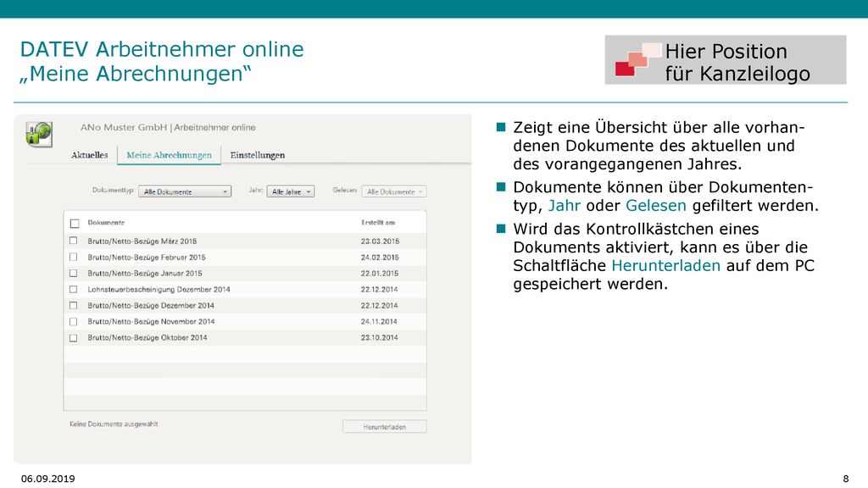This screenshot has width=868, height=488.
Task: Tick Brutto/Netto-Bezüge November 2014 checkbox
Action: click(x=73, y=321)
